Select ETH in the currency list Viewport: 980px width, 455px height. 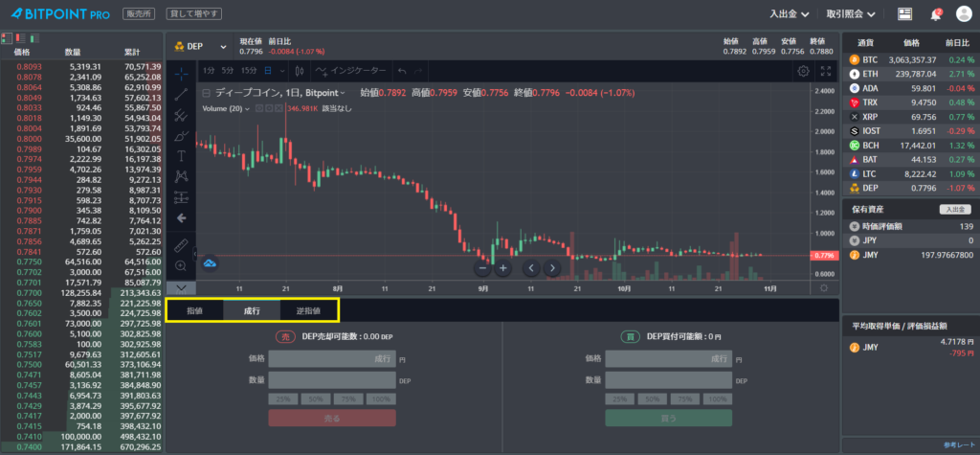[911, 74]
